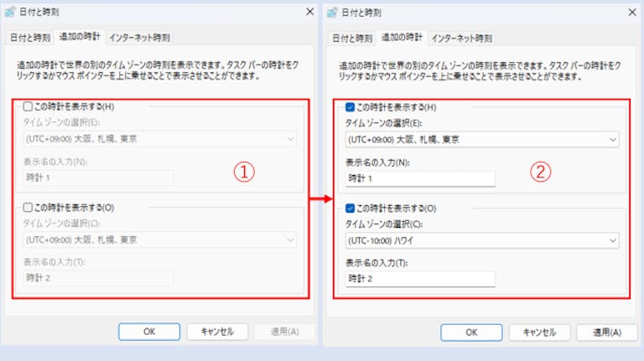Click the Date and Time title icon in left dialog
The height and width of the screenshot is (361, 644).
point(10,12)
